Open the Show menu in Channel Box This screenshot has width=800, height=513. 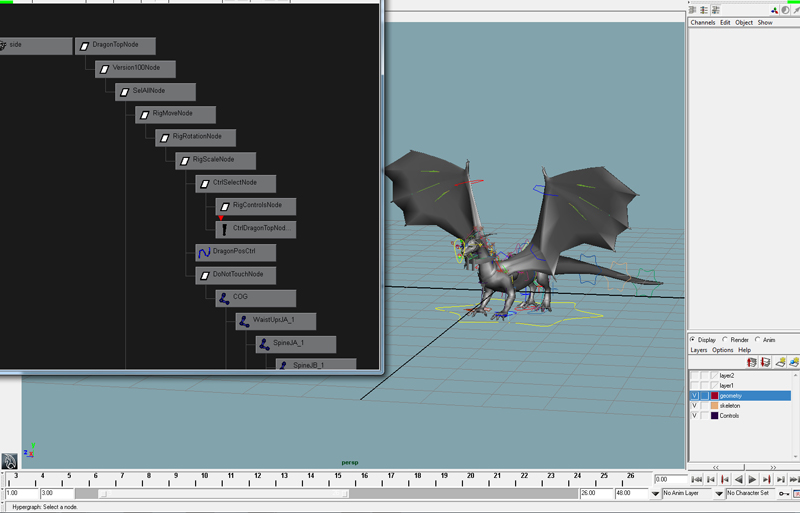pyautogui.click(x=765, y=22)
